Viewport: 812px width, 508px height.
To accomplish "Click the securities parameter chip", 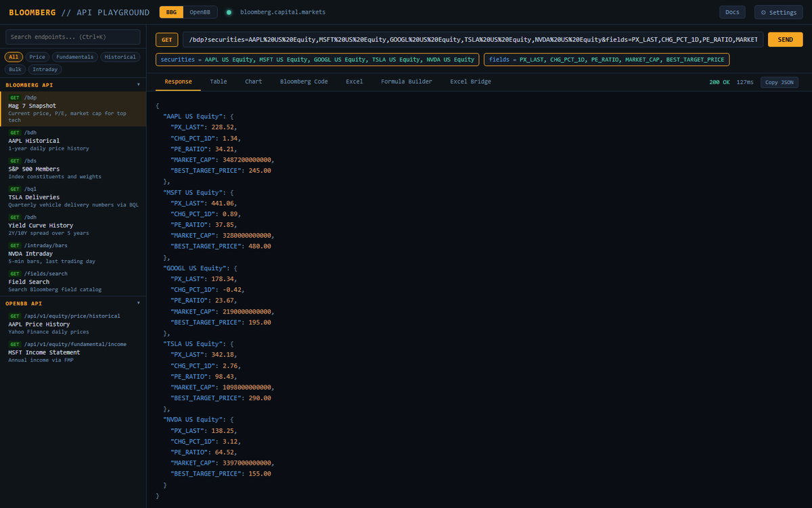I will (x=317, y=60).
